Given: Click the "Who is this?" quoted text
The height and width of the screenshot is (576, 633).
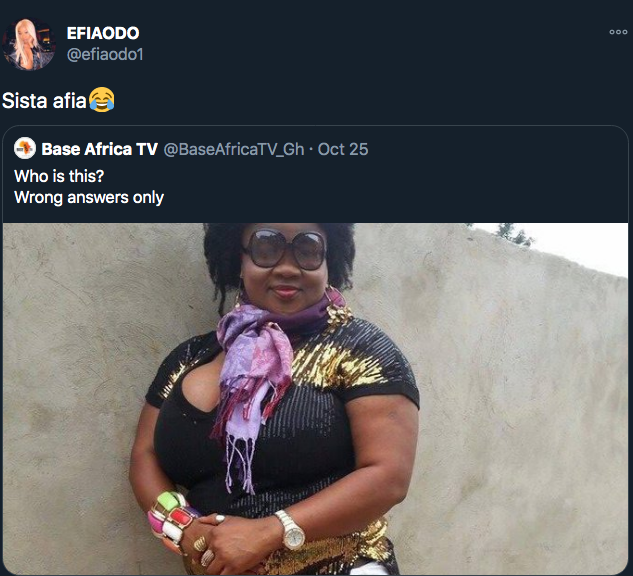Looking at the screenshot, I should tap(59, 176).
